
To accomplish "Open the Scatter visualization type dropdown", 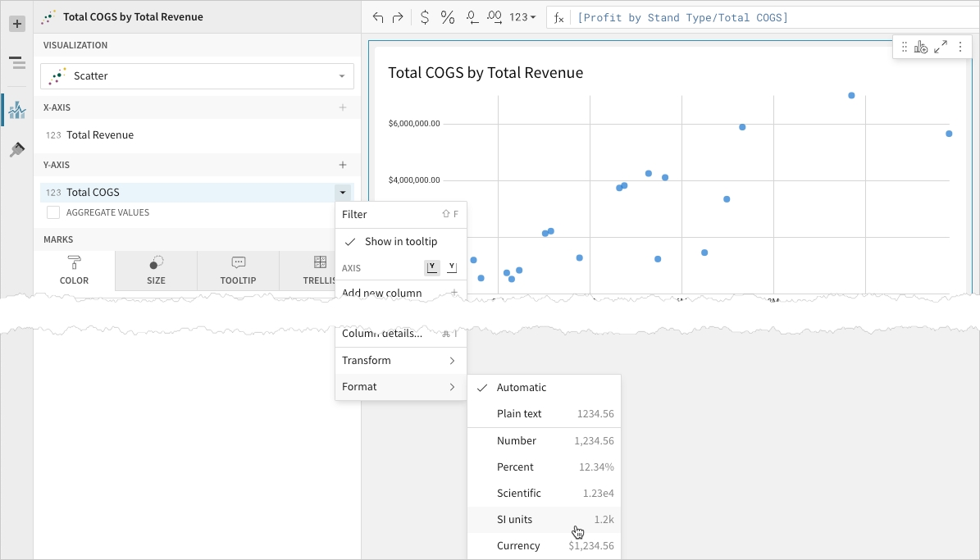I will [x=197, y=76].
